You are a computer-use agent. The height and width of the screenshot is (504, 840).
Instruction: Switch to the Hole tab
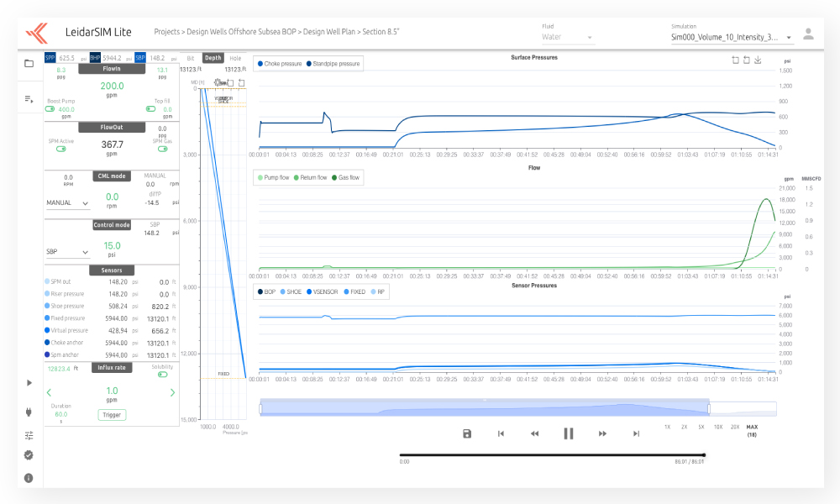235,58
